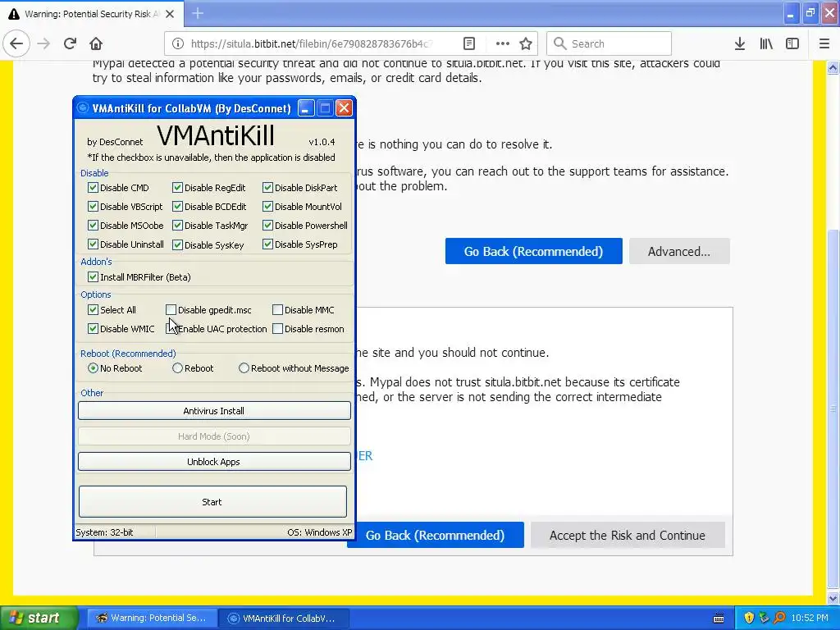This screenshot has width=840, height=630.
Task: Toggle Disable MSOobe checkbox
Action: [93, 226]
